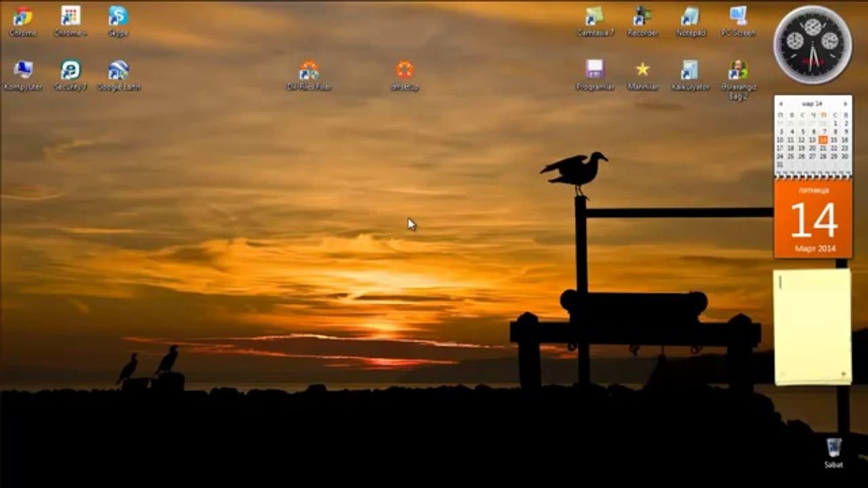Viewport: 868px width, 488px height.
Task: Open the Kompyuter desktop icon
Action: pyautogui.click(x=23, y=75)
